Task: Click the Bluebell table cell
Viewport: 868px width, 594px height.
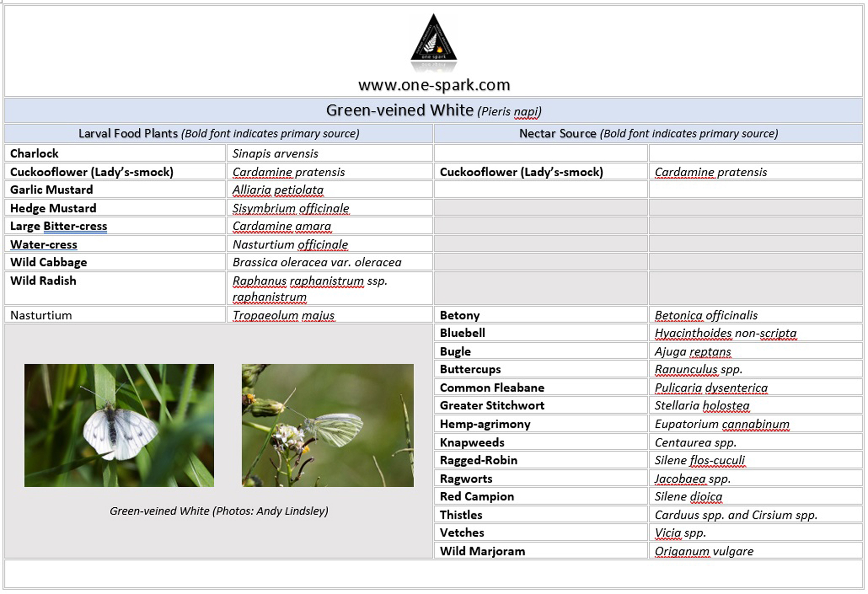Action: (462, 333)
